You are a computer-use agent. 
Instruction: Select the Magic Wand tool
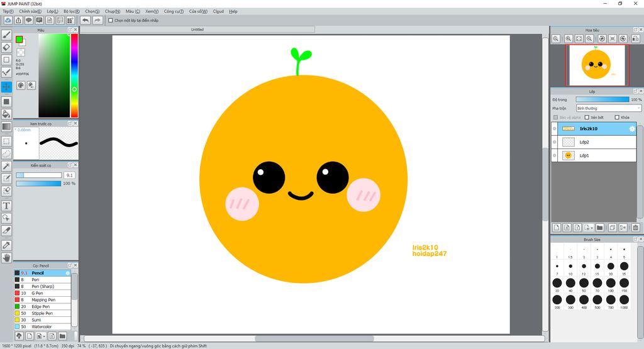(x=6, y=166)
